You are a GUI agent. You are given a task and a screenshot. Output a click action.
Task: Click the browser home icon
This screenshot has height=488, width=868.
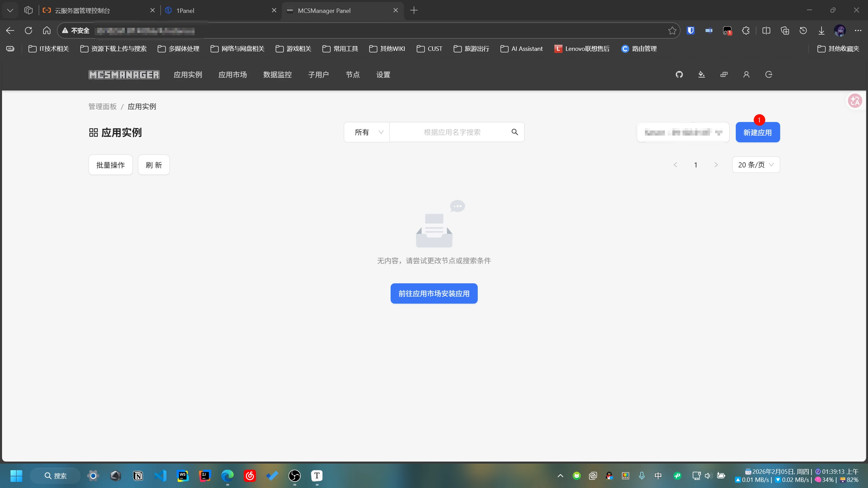tap(47, 30)
